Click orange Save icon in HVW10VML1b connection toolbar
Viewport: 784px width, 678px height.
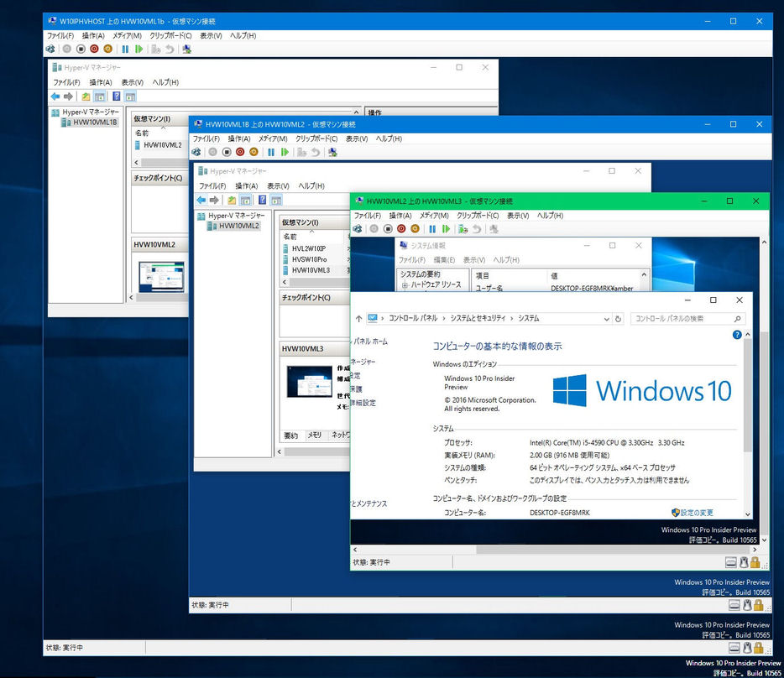pos(108,49)
